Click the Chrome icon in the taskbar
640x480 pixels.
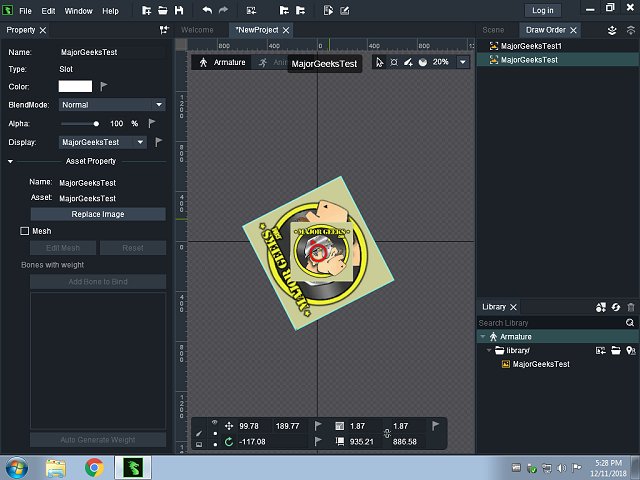click(94, 467)
